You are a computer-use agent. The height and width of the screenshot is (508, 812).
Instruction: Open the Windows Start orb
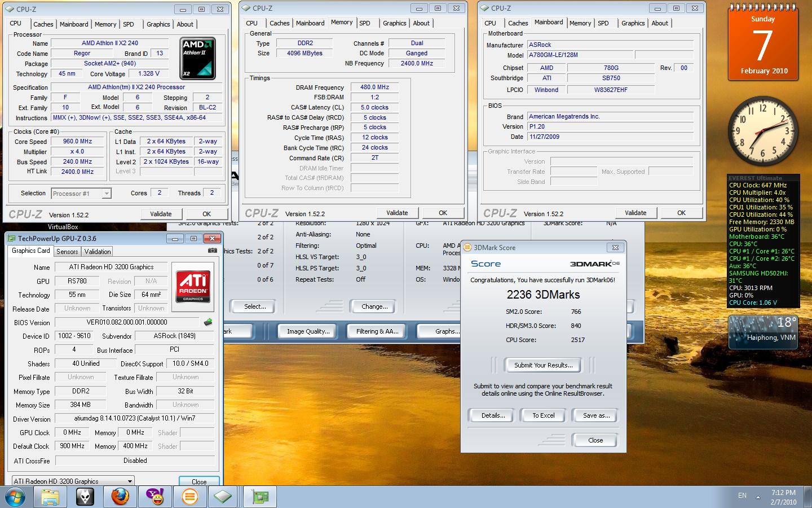[15, 497]
